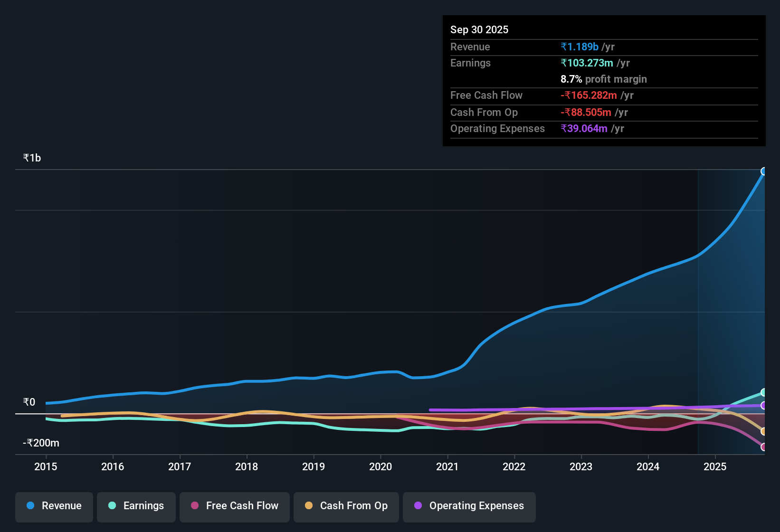Click the ₹1.189b revenue figure

[580, 47]
